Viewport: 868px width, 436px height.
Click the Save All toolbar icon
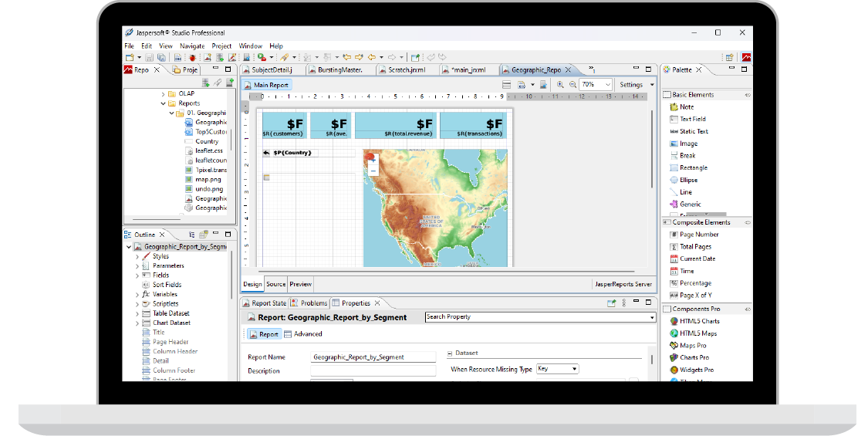[162, 57]
